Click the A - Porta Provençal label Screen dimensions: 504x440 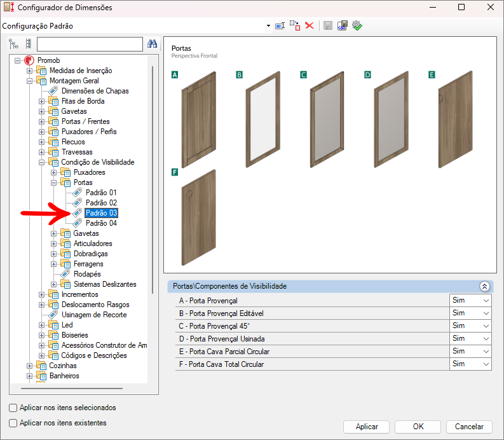(x=208, y=301)
